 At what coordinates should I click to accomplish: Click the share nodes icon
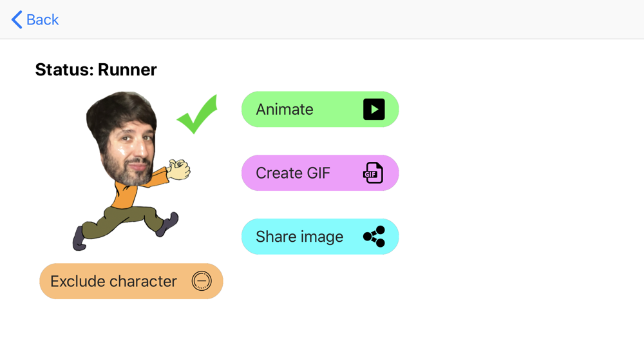[x=374, y=237]
